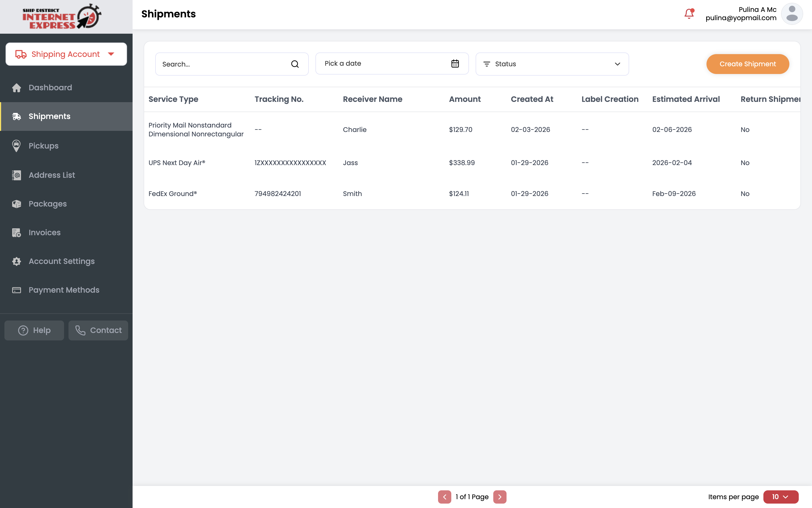The image size is (812, 508).
Task: Expand the Shipping Account dropdown
Action: tap(66, 54)
